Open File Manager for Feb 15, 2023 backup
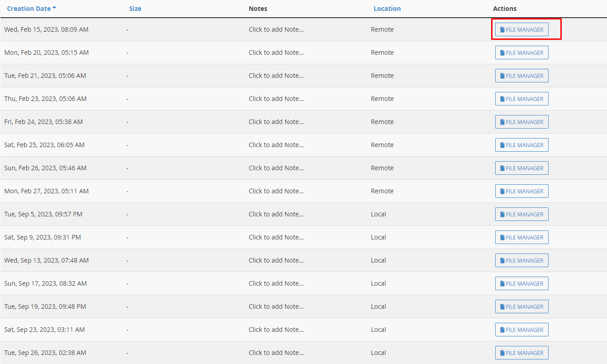 (521, 29)
